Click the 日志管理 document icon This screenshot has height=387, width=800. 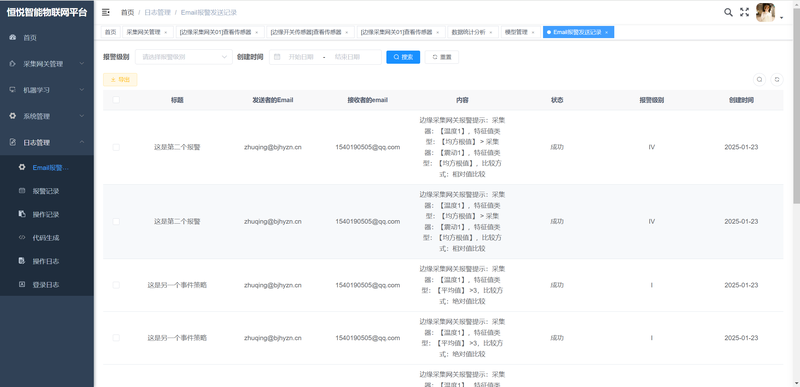click(13, 142)
